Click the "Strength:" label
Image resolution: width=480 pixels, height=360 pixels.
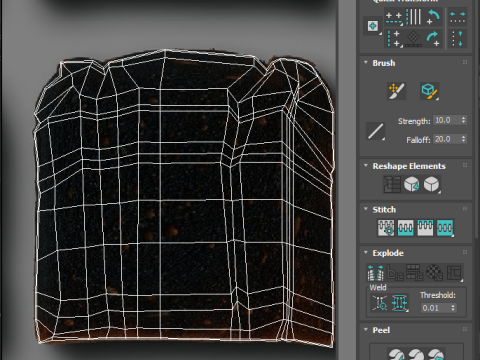click(414, 121)
